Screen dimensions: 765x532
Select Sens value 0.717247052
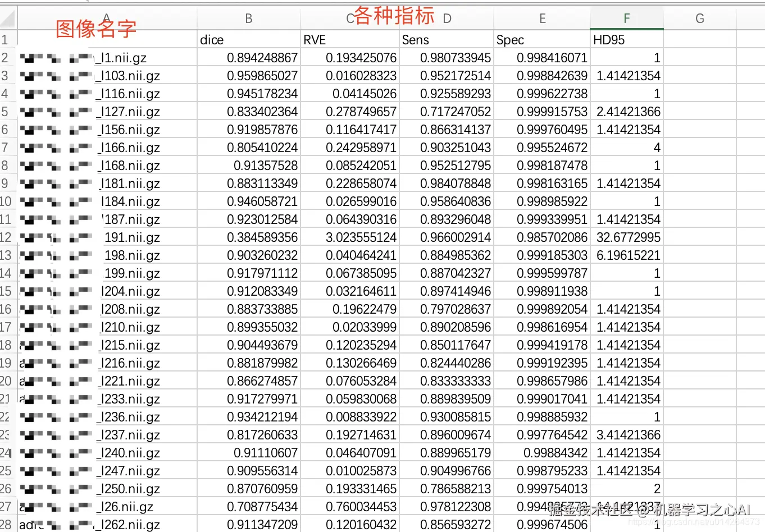click(x=447, y=112)
